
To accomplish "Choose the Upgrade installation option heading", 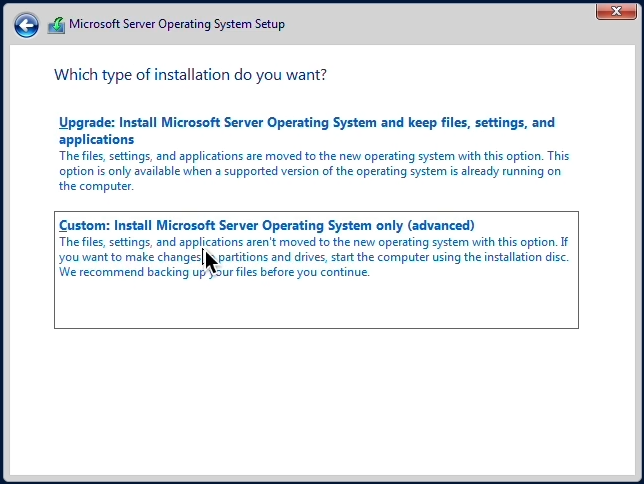I will tap(307, 131).
